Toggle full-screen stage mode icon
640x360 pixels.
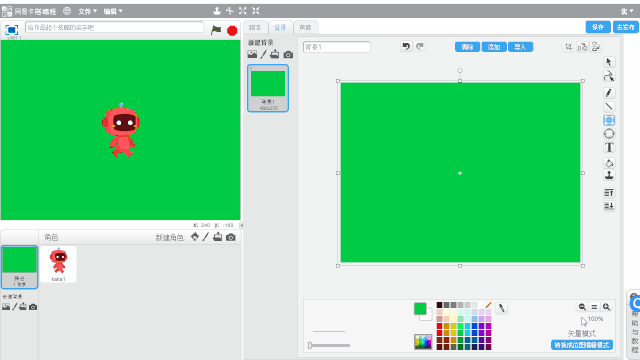click(x=11, y=30)
